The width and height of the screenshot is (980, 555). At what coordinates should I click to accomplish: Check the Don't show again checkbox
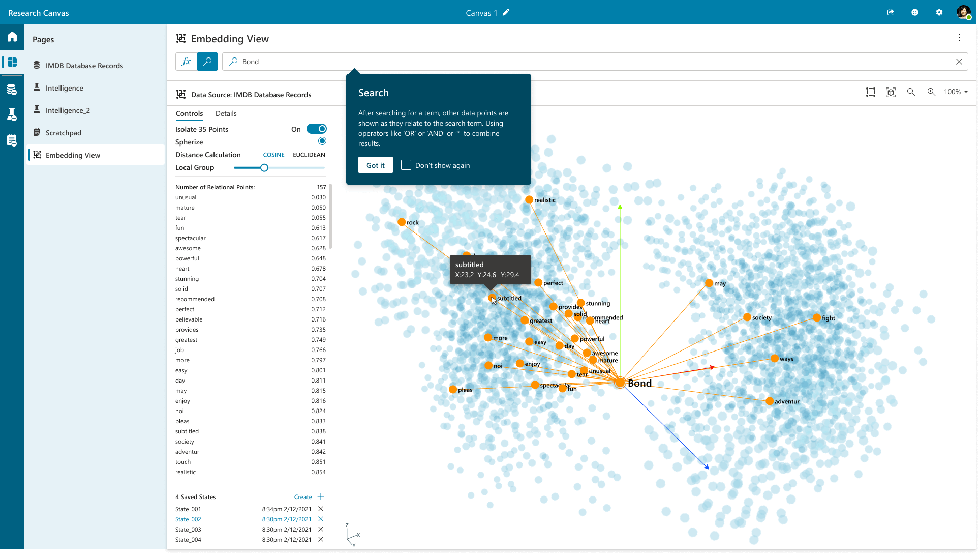pos(406,165)
